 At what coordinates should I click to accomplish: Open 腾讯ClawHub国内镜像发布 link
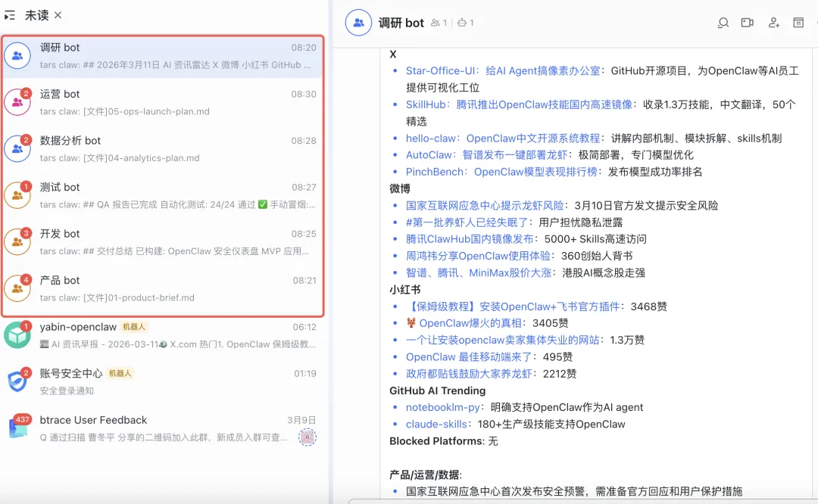(x=470, y=239)
